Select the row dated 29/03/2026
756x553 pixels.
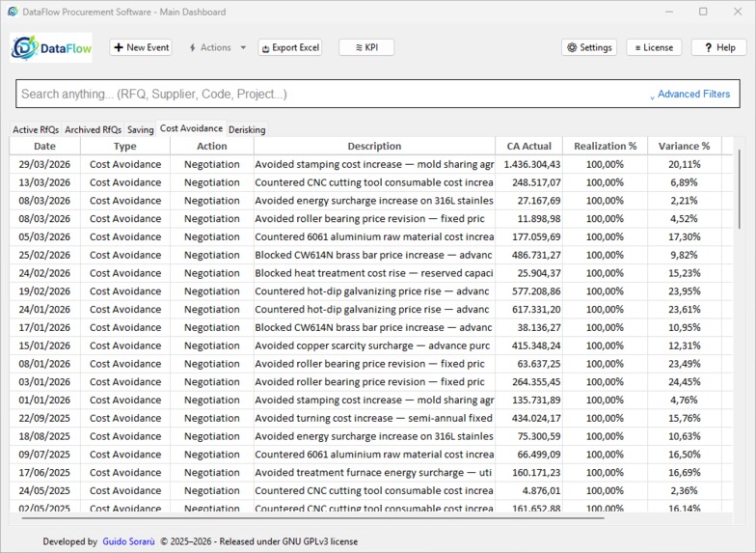click(370, 164)
